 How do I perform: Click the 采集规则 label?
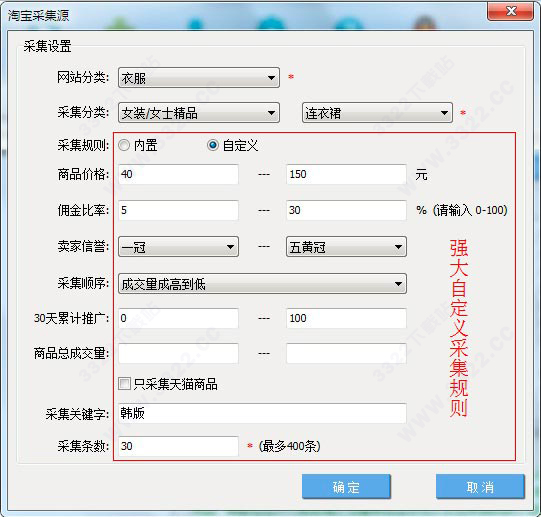point(83,146)
